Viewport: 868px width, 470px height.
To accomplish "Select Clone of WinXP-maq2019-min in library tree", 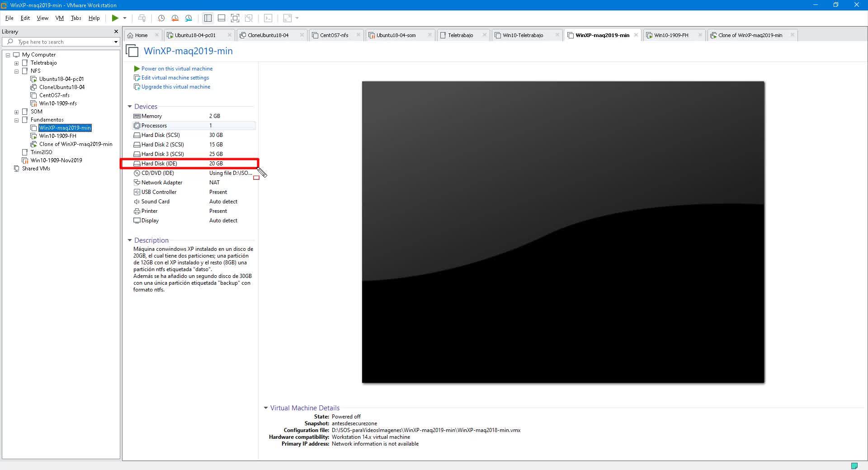I will 75,144.
